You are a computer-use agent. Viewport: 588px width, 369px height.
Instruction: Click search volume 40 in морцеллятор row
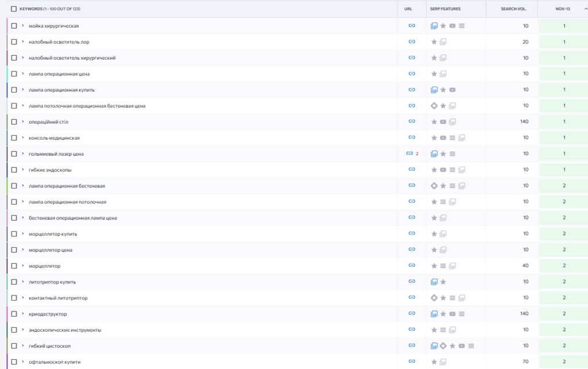525,266
